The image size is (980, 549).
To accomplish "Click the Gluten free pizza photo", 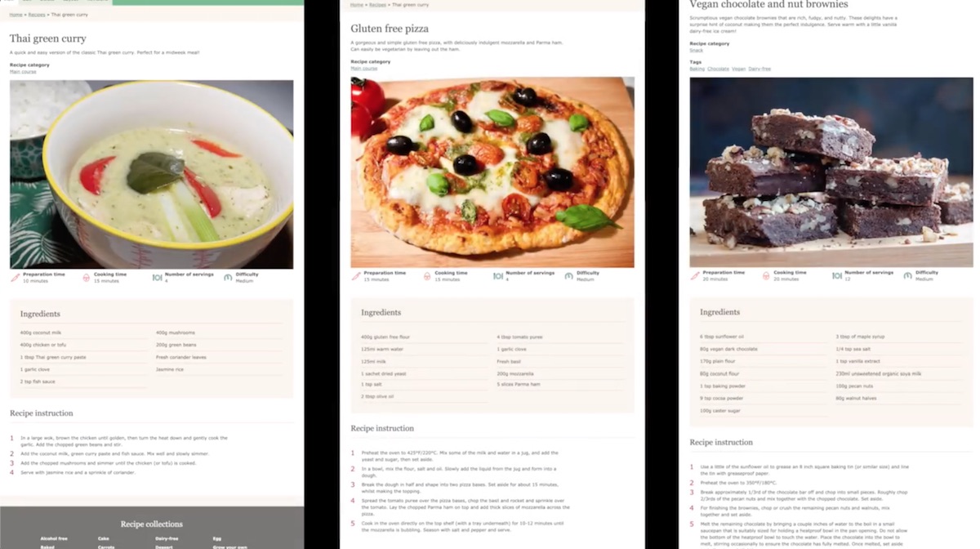I will point(492,172).
